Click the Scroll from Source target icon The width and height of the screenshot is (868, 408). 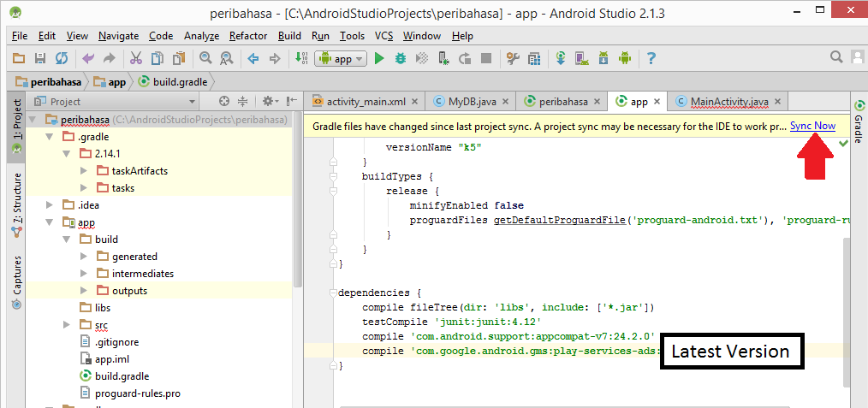223,101
